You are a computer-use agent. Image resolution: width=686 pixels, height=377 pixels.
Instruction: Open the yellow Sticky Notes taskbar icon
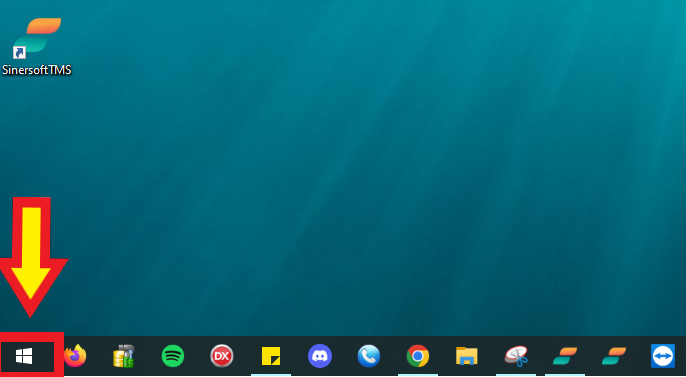pyautogui.click(x=271, y=356)
